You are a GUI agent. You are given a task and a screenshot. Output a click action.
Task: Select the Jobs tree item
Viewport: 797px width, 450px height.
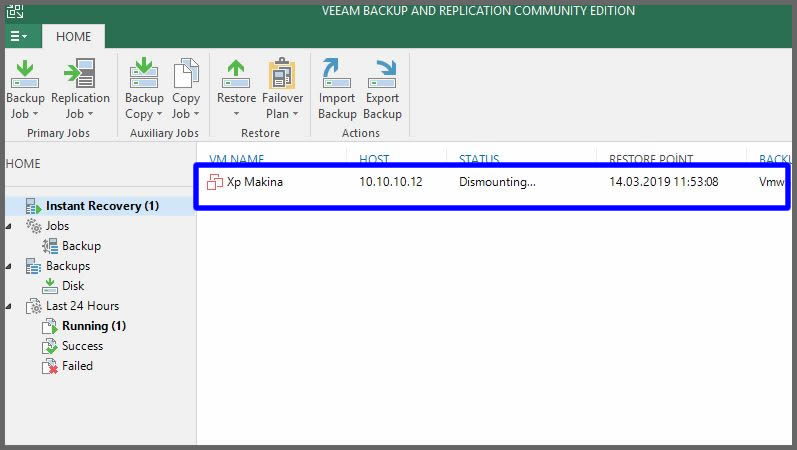pyautogui.click(x=57, y=226)
